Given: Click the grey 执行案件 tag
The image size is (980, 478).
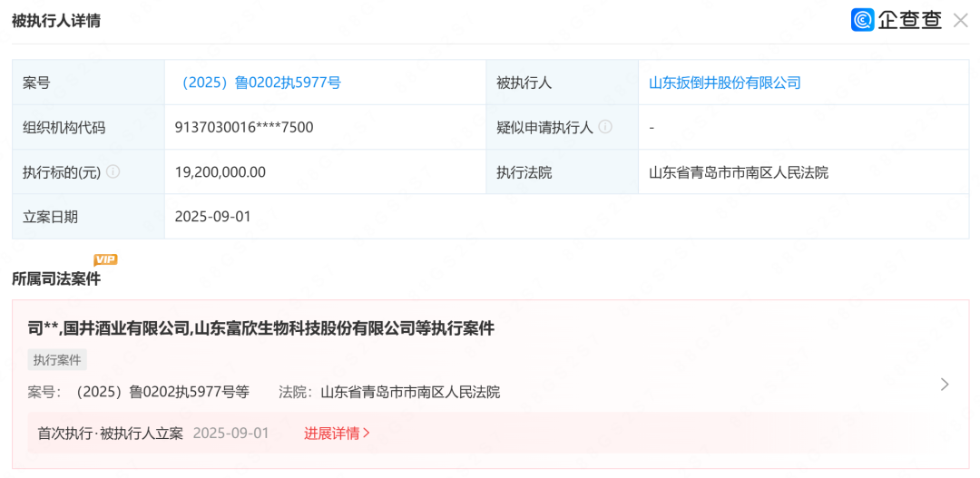Looking at the screenshot, I should (x=57, y=360).
